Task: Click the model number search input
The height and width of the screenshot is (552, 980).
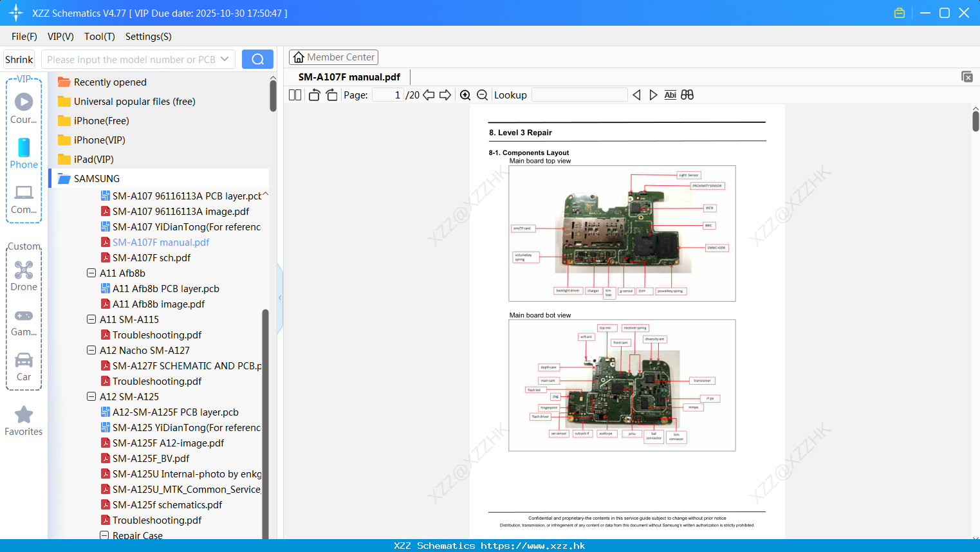Action: [131, 59]
